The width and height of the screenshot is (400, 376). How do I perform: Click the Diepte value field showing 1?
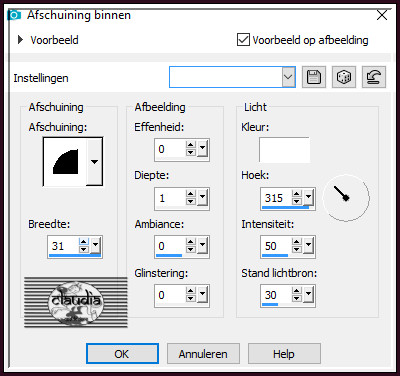170,198
